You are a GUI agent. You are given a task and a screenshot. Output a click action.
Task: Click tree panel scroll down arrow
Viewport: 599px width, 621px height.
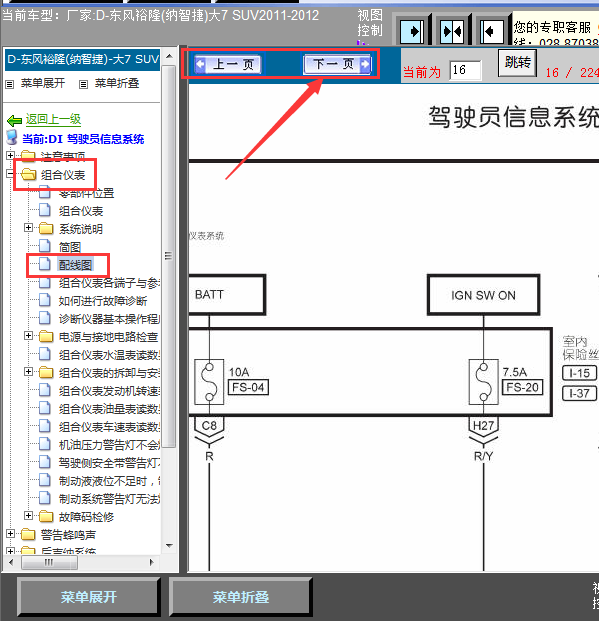click(169, 546)
